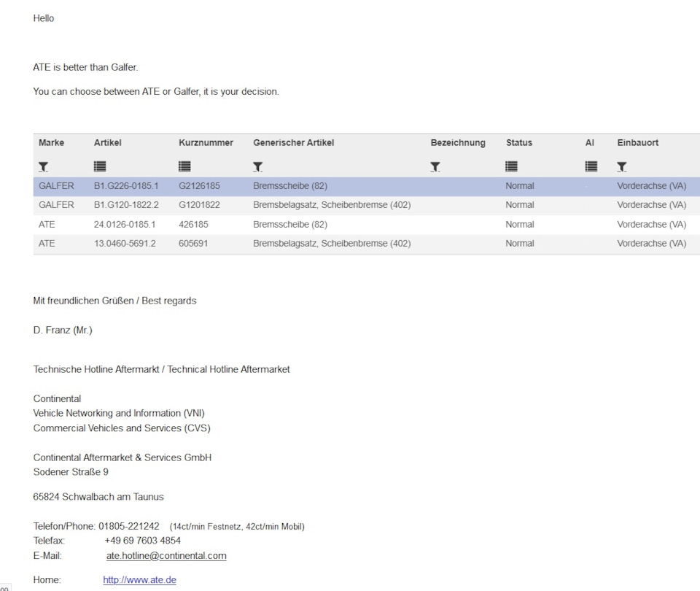
Task: Click the address line Sodener Straße 9
Action: click(x=71, y=472)
